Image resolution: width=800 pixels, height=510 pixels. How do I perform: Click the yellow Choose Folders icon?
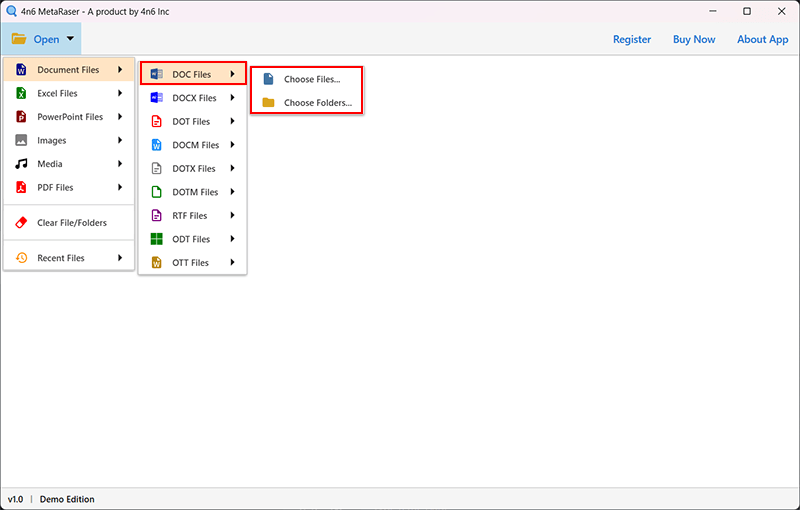coord(268,103)
